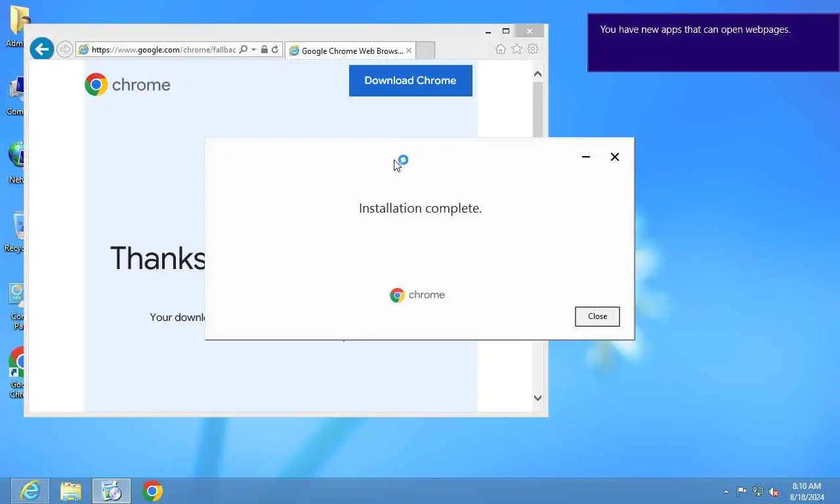This screenshot has height=504, width=840.
Task: Select the Administrator folder desktop icon
Action: pos(16,26)
